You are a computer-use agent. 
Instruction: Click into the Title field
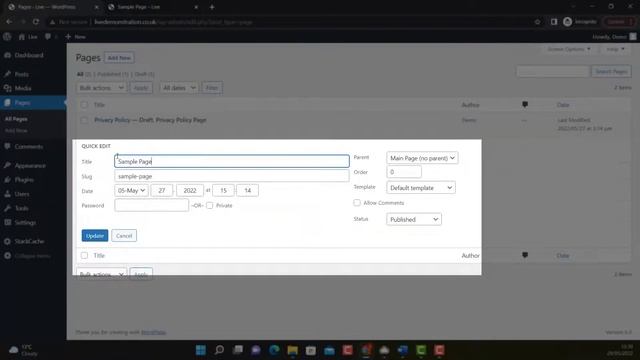[x=232, y=161]
